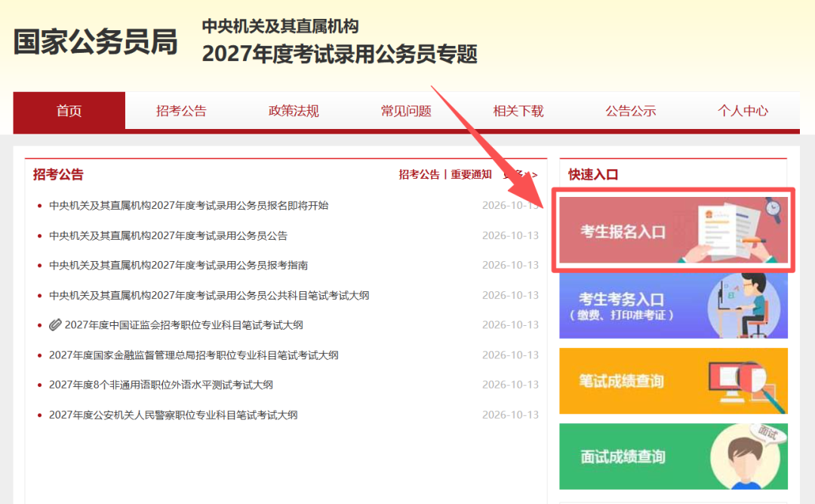815x504 pixels.
Task: Open 公共科目笔试考试大纲 notice
Action: (209, 296)
